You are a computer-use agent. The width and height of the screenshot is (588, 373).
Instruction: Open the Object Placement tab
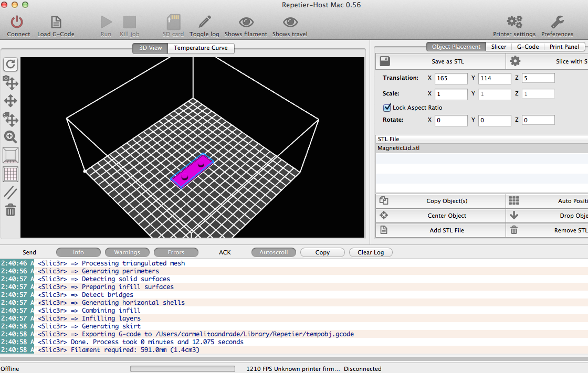[456, 47]
